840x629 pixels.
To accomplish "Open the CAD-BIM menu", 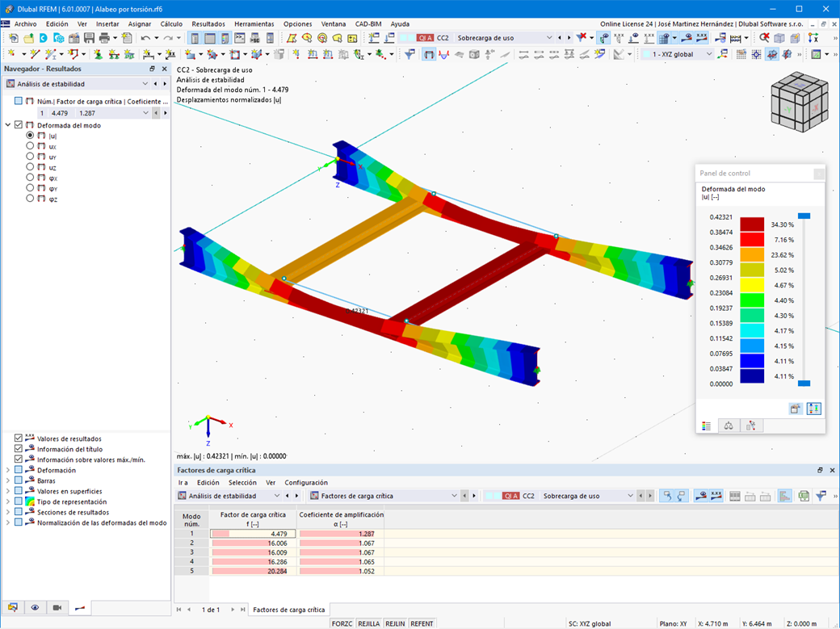I will (x=368, y=23).
